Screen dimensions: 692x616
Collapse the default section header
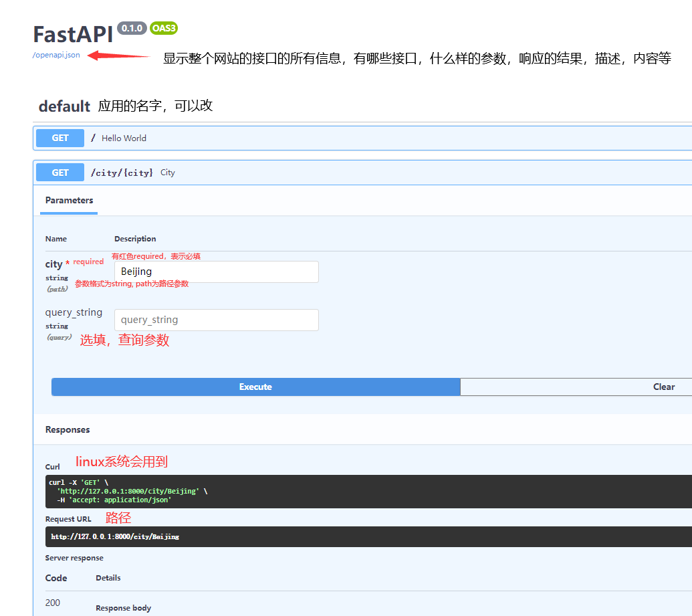[64, 106]
